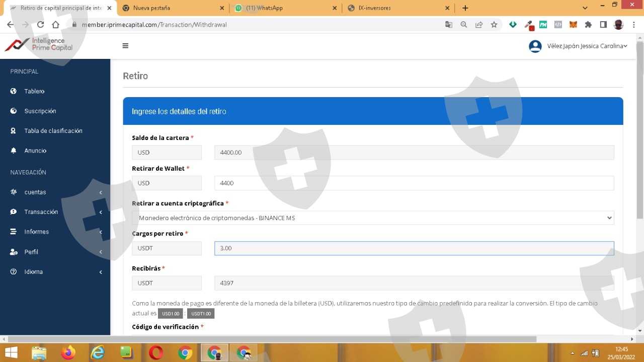The height and width of the screenshot is (362, 644).
Task: Share this page icon
Action: [x=479, y=25]
